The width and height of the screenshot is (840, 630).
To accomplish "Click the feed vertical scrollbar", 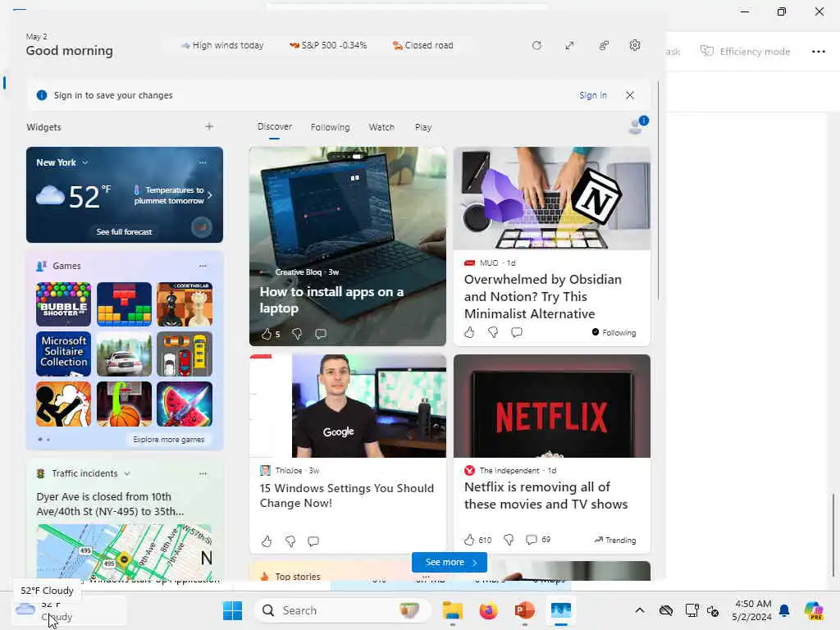I will pyautogui.click(x=659, y=190).
